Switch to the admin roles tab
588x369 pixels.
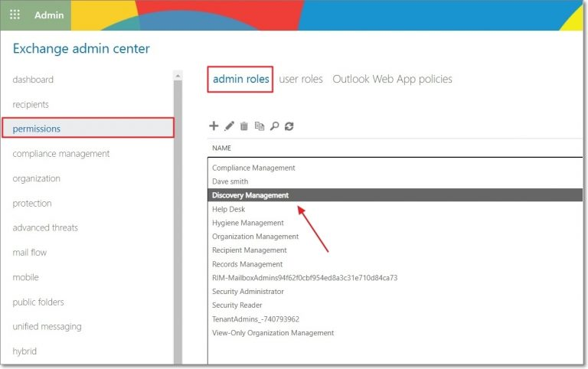(x=240, y=79)
